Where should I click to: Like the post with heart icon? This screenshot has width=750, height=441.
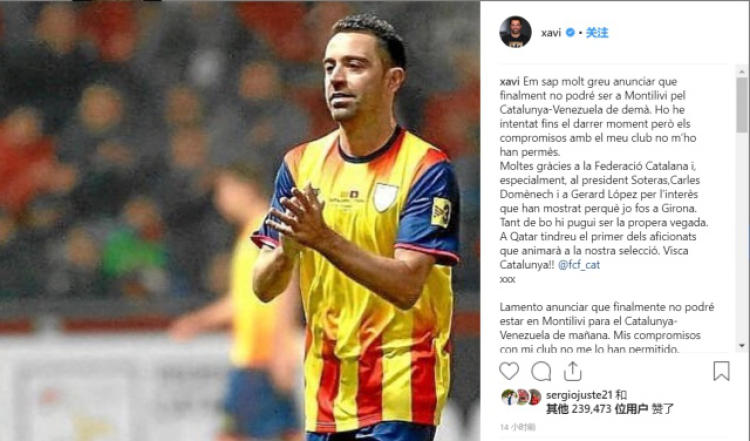509,371
